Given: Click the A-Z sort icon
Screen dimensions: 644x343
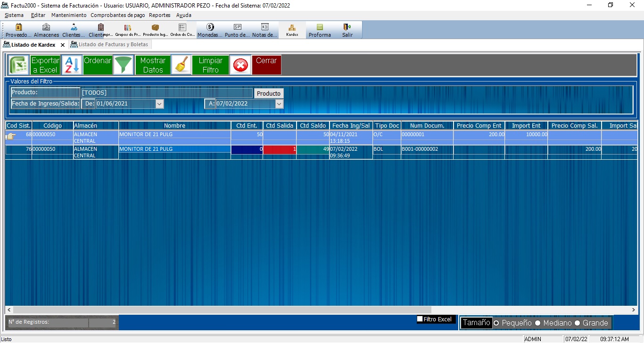Looking at the screenshot, I should coord(72,65).
